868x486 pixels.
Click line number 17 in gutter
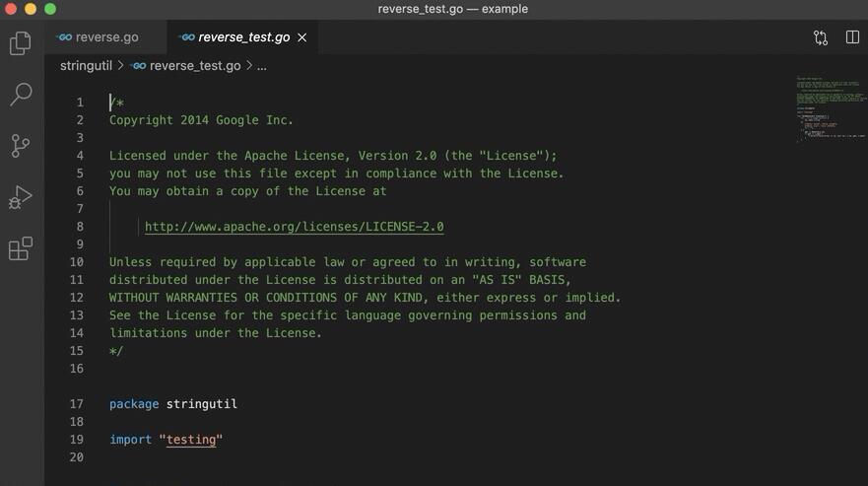click(77, 404)
